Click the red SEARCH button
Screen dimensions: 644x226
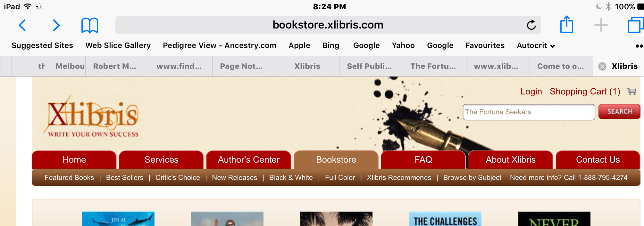click(x=619, y=112)
